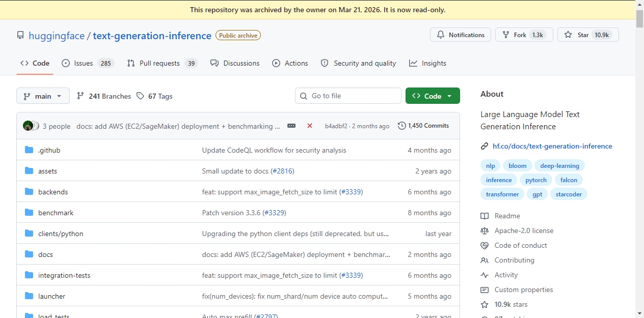Open commit hash b4adbf2
The height and width of the screenshot is (318, 644).
click(x=336, y=126)
